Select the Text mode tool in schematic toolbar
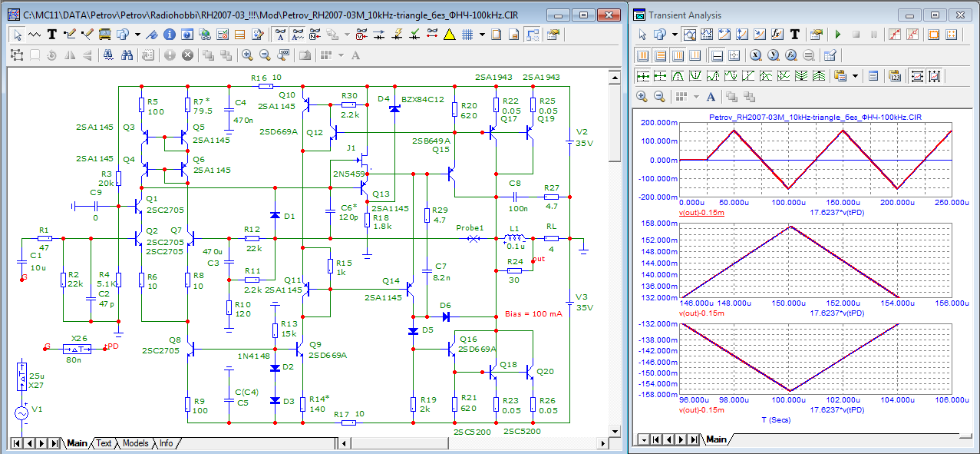 point(51,35)
